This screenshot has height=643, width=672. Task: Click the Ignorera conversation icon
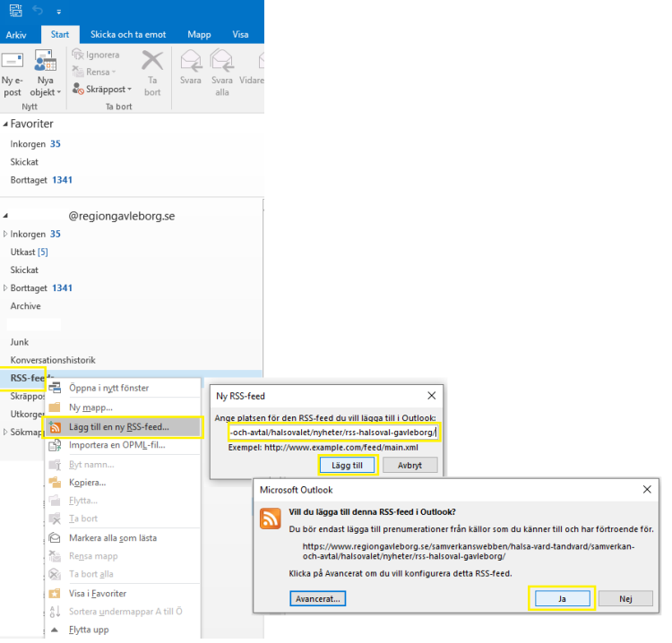click(78, 55)
